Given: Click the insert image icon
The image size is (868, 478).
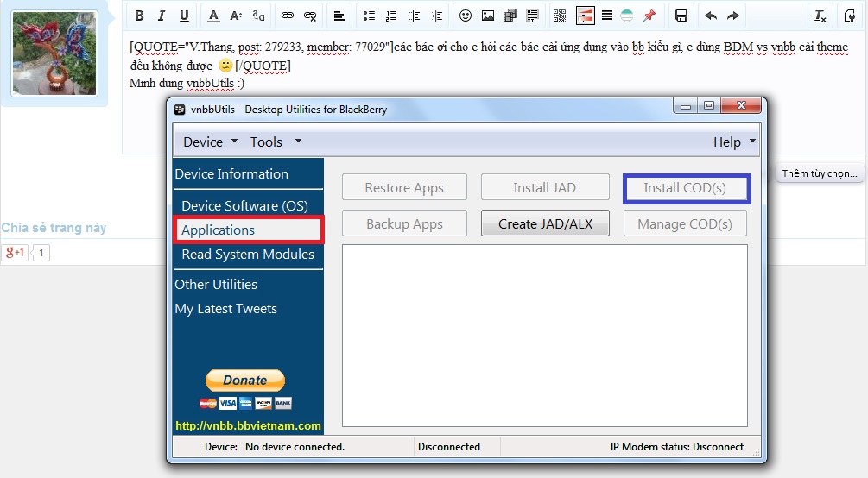Looking at the screenshot, I should click(x=488, y=16).
